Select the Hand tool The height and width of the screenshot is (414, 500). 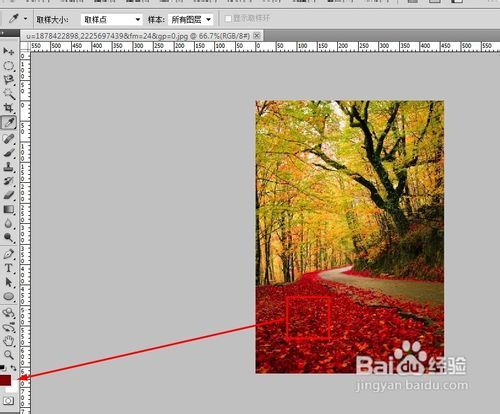pyautogui.click(x=9, y=341)
